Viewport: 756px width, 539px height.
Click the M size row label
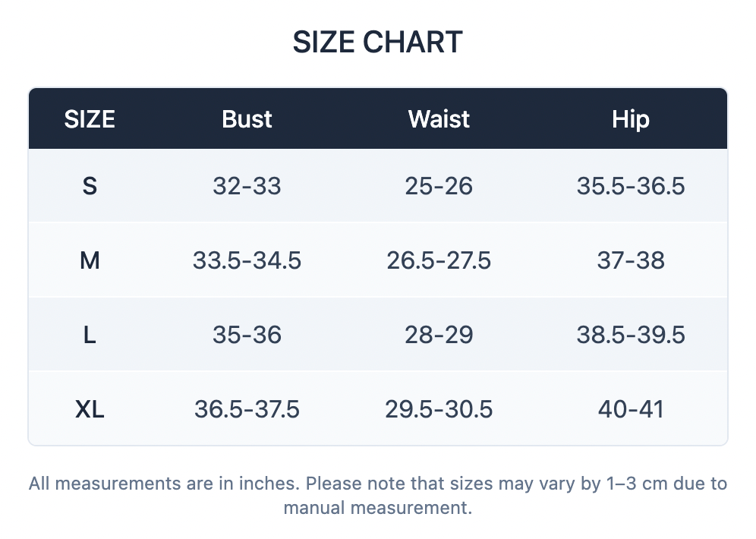tap(90, 260)
